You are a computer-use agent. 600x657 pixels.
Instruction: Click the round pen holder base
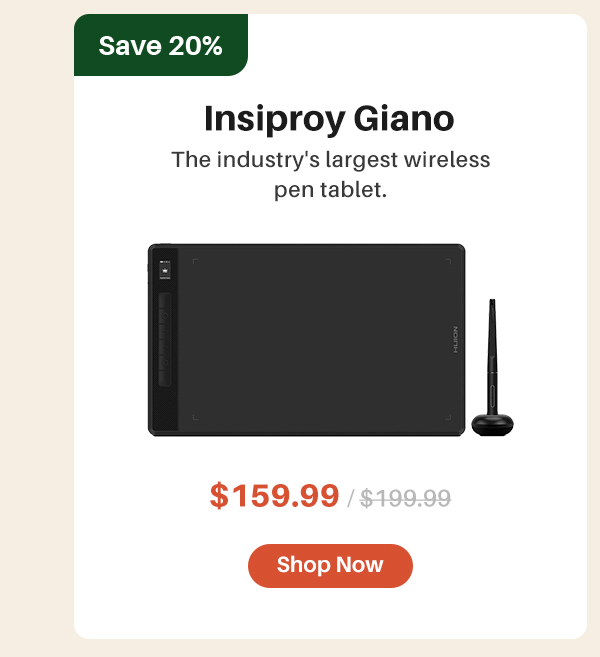pyautogui.click(x=493, y=424)
